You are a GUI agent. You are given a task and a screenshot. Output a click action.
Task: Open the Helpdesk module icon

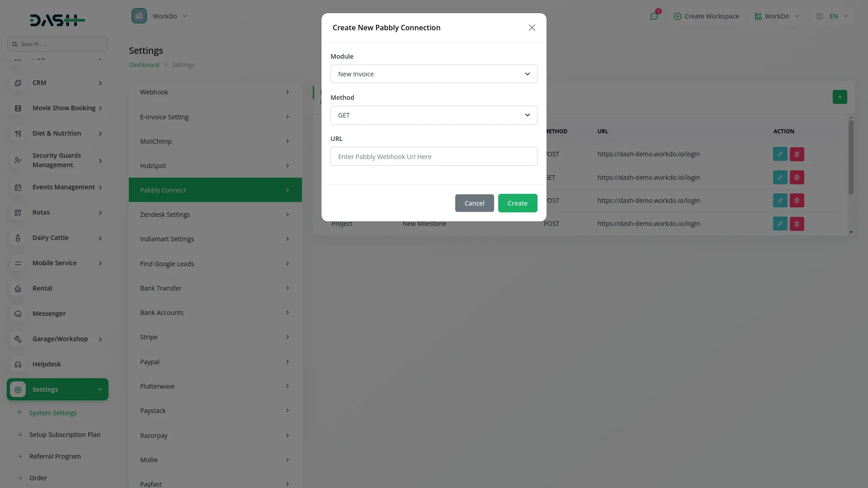18,364
